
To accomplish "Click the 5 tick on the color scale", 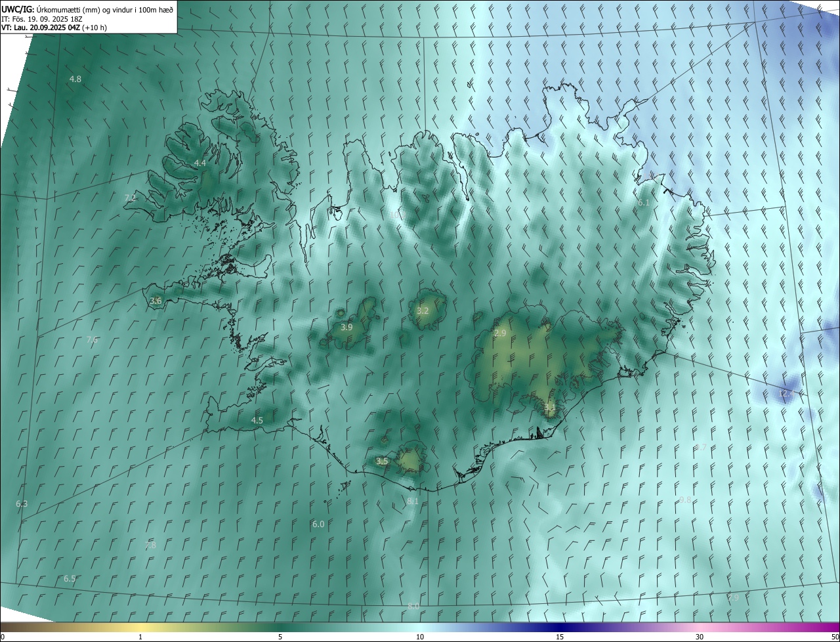I will (x=280, y=637).
